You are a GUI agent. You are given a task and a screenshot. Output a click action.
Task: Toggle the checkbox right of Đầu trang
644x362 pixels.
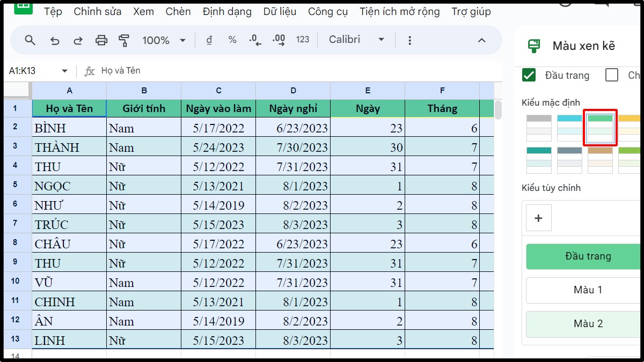point(612,75)
